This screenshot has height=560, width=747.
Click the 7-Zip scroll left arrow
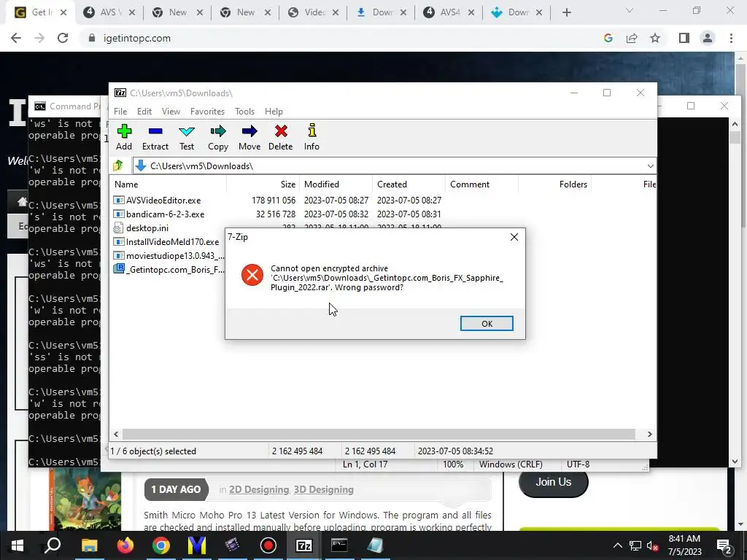pyautogui.click(x=116, y=435)
